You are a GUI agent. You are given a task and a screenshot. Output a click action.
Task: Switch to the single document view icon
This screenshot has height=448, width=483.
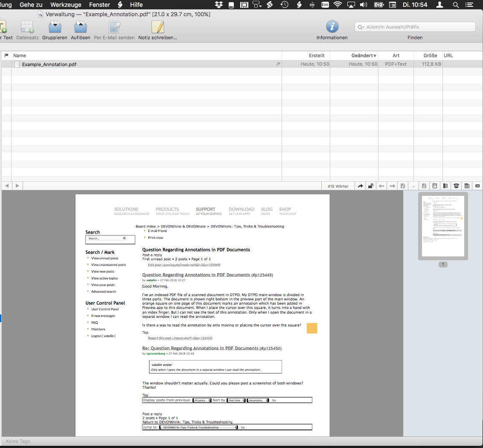pyautogui.click(x=435, y=186)
